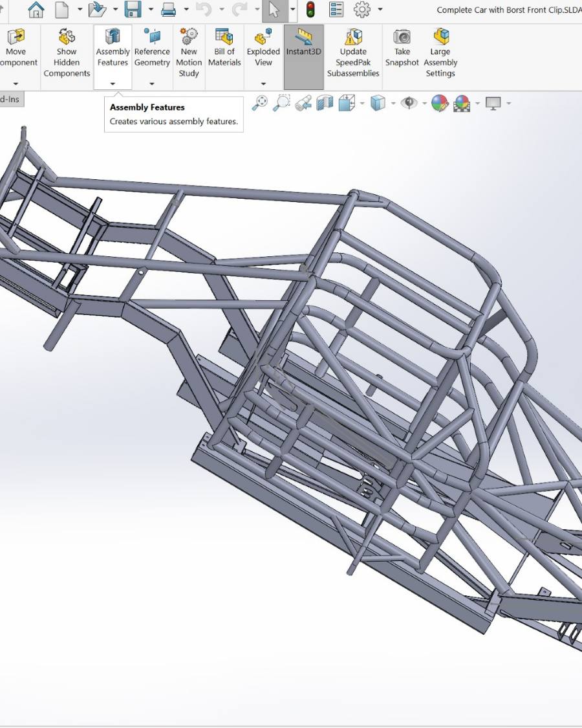582x728 pixels.
Task: Insert a Bill of Materials
Action: (224, 47)
